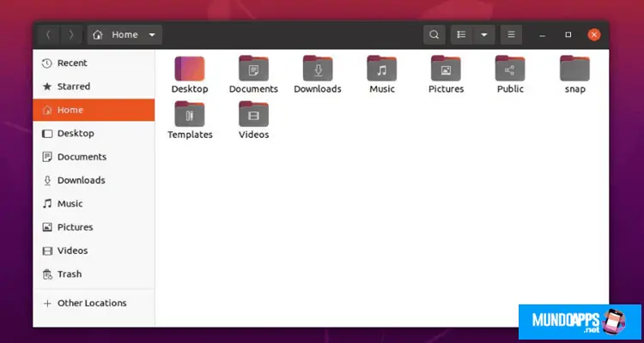The height and width of the screenshot is (343, 644).
Task: Open the hamburger main menu
Action: point(512,35)
